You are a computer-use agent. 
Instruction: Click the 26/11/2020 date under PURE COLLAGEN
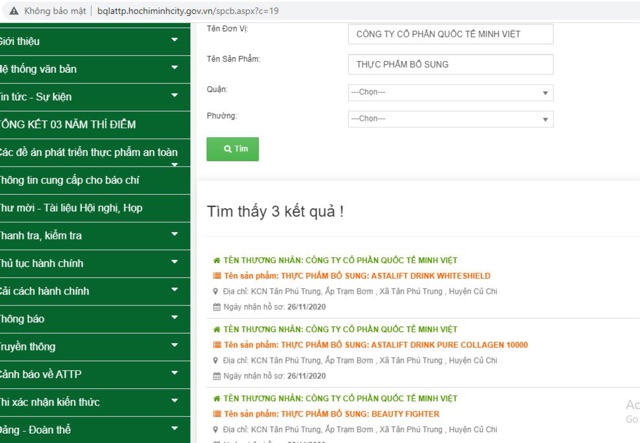(307, 376)
